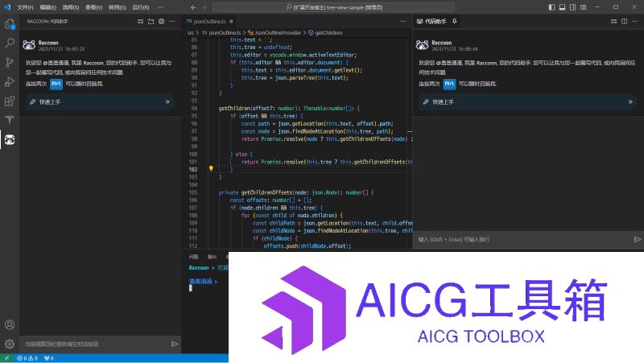Screen dimensions: 644x363
Task: Open the Source Control view
Action: click(x=10, y=62)
